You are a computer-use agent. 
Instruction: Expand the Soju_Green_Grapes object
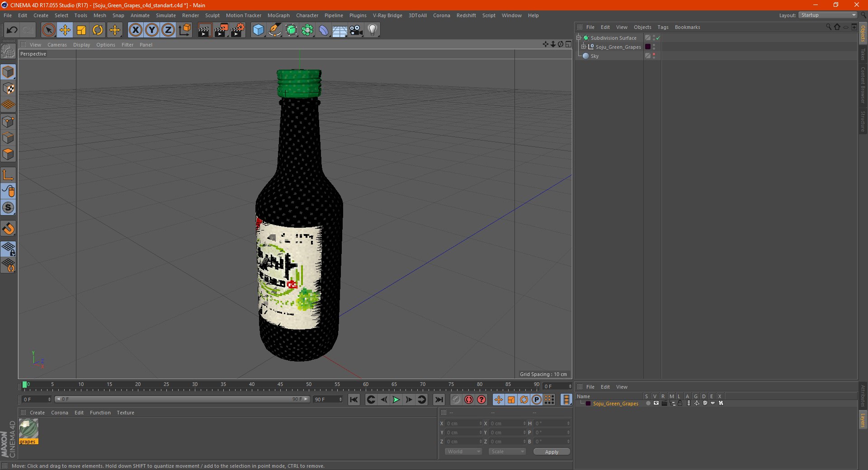click(584, 47)
